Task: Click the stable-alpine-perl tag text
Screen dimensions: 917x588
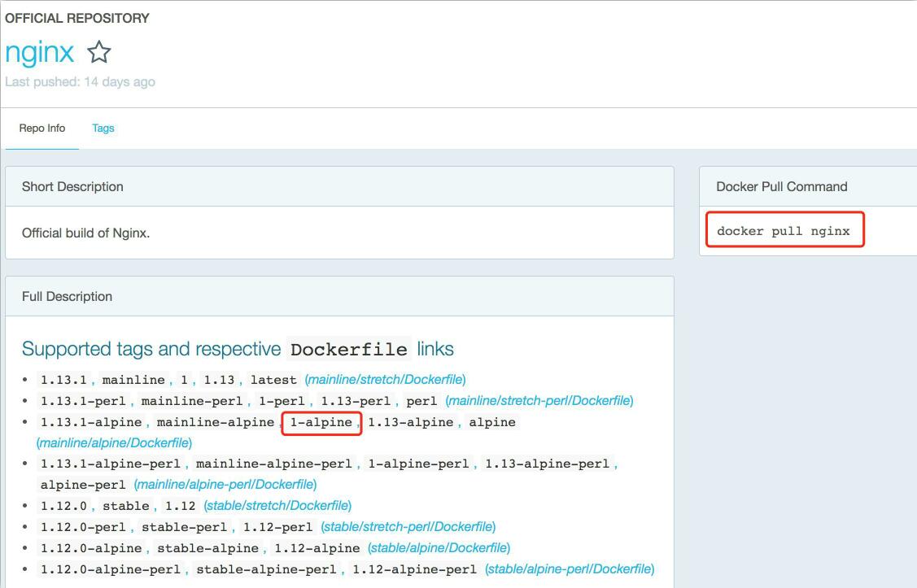Action: (266, 569)
